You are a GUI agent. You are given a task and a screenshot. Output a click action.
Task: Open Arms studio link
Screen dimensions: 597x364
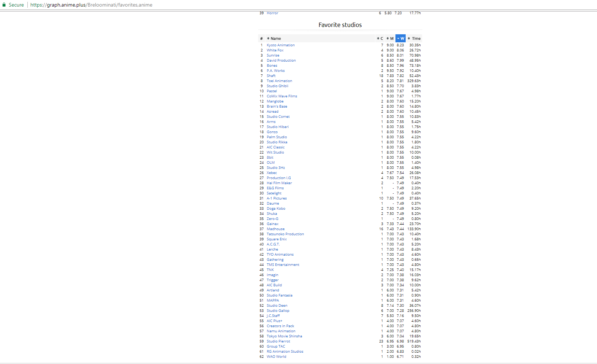click(x=271, y=122)
